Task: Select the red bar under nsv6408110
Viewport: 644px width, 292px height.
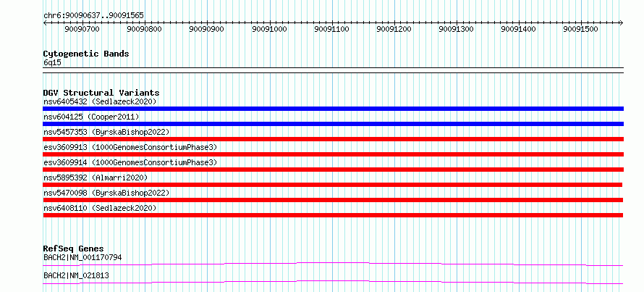Action: (x=333, y=215)
